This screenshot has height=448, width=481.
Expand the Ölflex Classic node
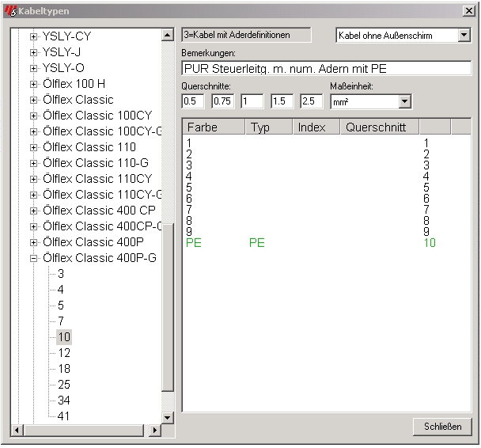coord(33,101)
